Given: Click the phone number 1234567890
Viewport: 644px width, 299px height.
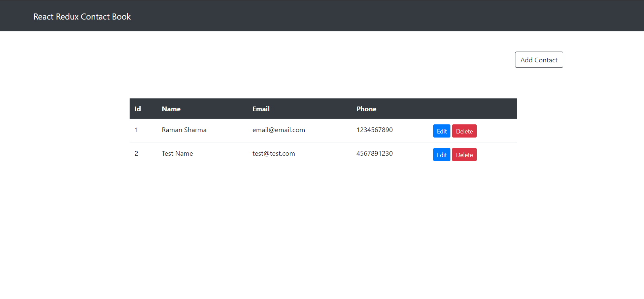Looking at the screenshot, I should point(374,130).
